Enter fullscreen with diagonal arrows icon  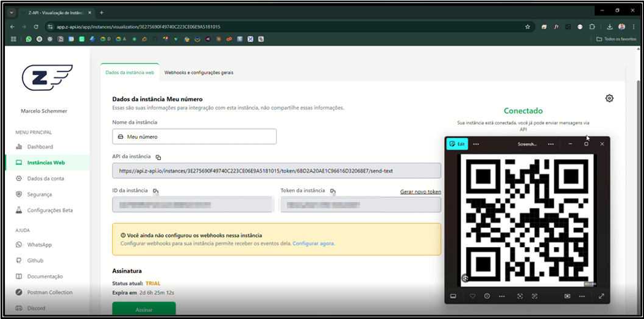(601, 296)
